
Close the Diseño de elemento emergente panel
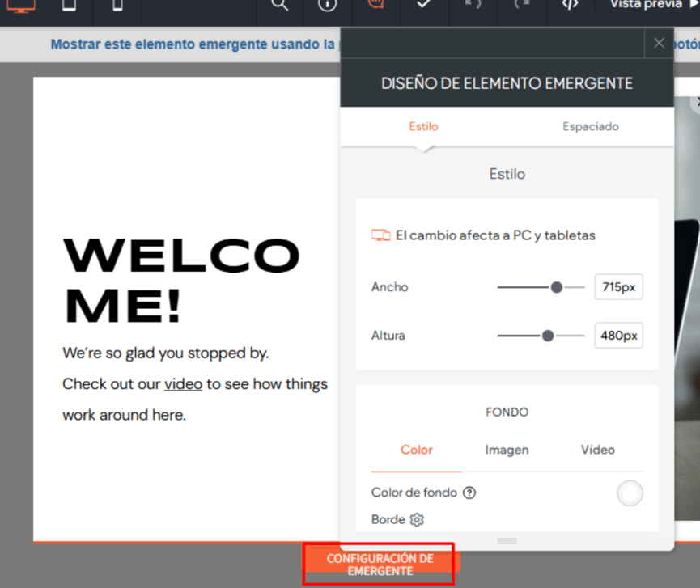tap(659, 43)
